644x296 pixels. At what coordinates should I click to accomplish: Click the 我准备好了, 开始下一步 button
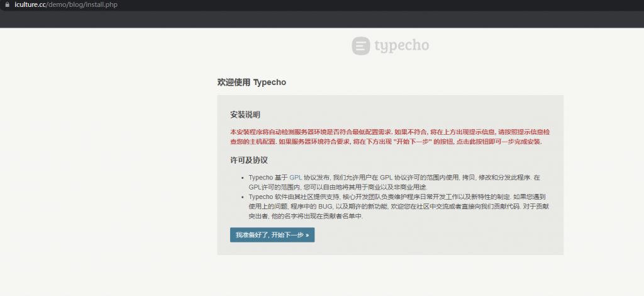click(x=272, y=235)
